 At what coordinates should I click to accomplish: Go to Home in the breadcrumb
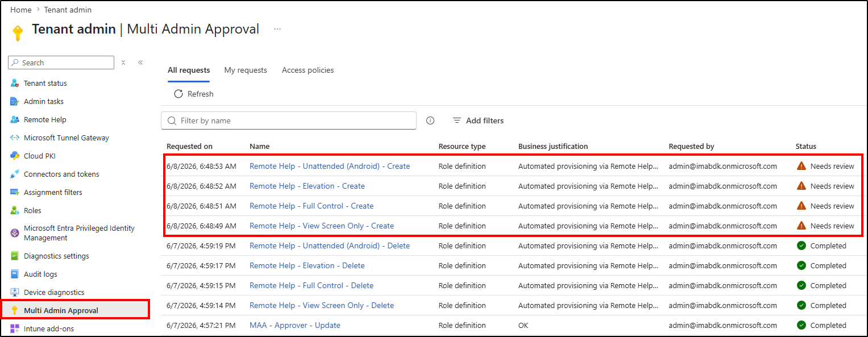(x=21, y=10)
